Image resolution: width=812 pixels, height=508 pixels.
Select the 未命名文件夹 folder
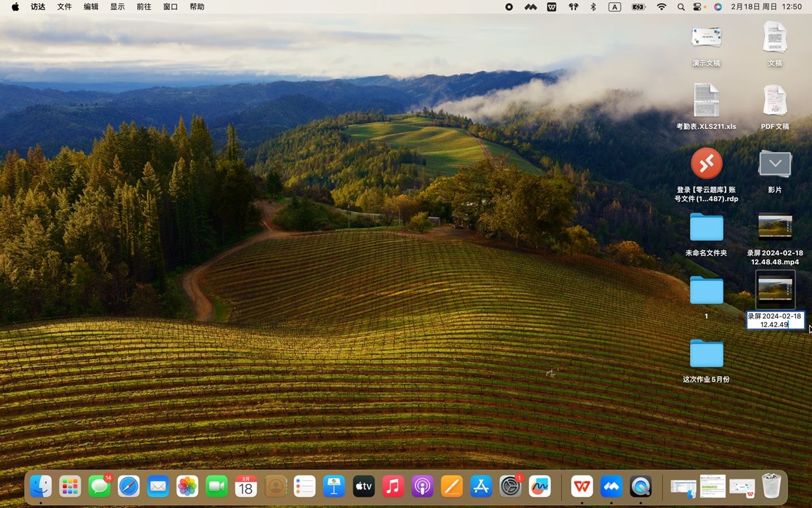point(706,227)
